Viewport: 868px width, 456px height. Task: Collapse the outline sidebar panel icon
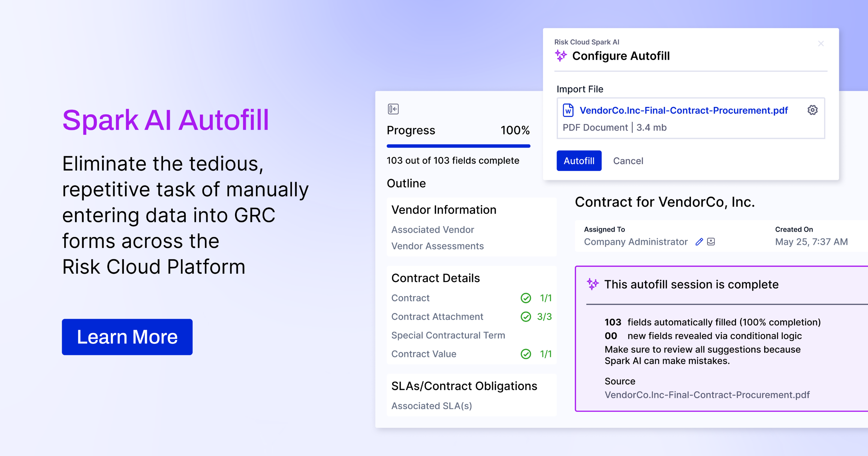[393, 109]
